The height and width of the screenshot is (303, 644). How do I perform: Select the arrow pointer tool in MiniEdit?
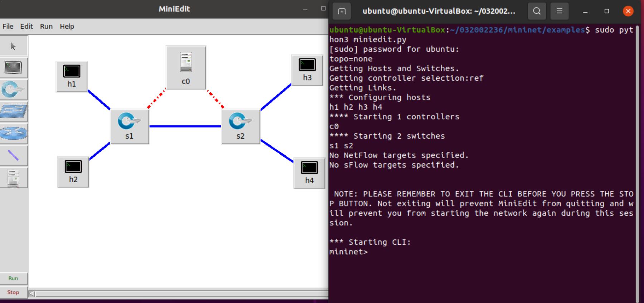click(x=14, y=46)
